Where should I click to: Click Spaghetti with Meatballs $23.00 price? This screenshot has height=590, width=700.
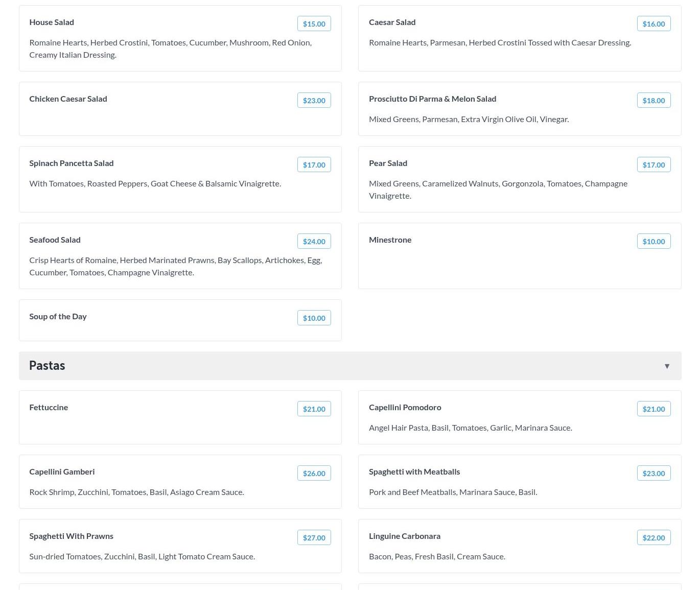pos(654,474)
